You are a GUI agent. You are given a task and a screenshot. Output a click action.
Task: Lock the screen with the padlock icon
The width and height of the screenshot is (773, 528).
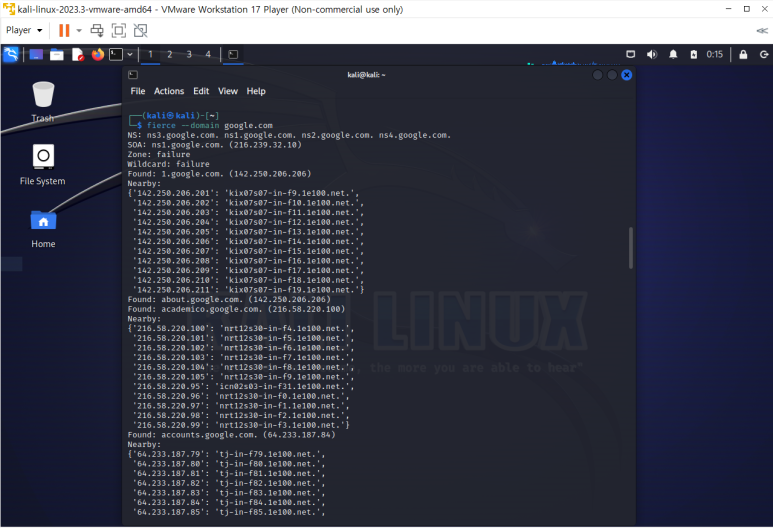click(743, 54)
